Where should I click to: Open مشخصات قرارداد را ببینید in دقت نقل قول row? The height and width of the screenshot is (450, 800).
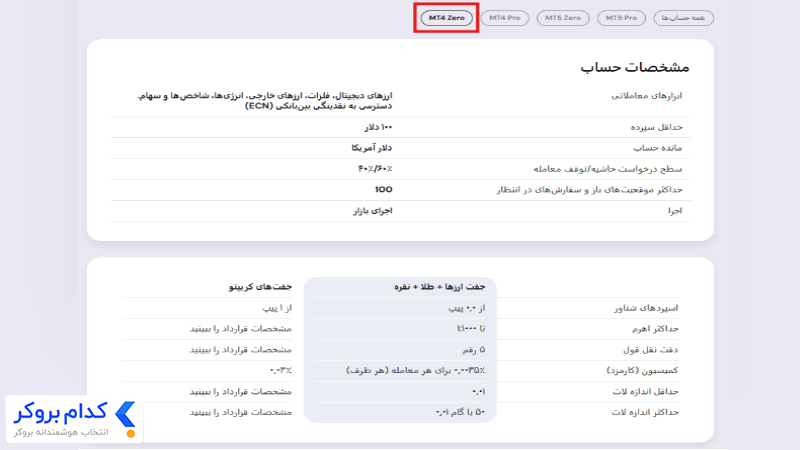(x=241, y=350)
